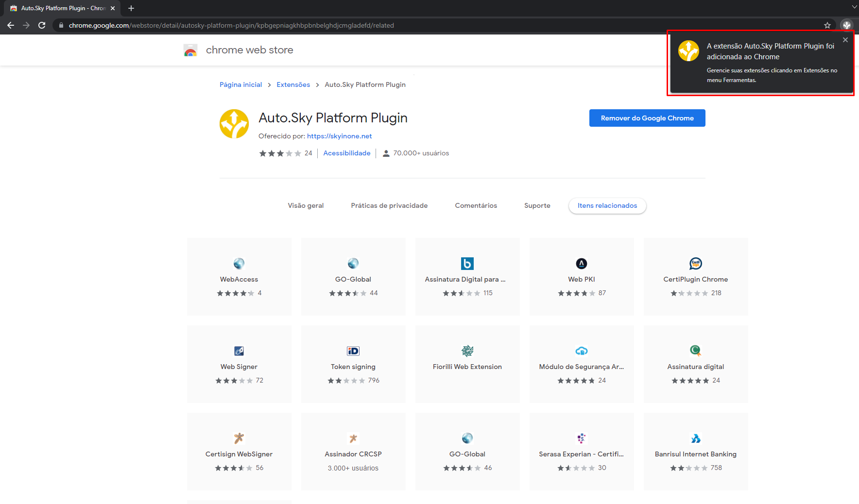Open Token signing iD icon
The image size is (859, 504).
click(353, 351)
